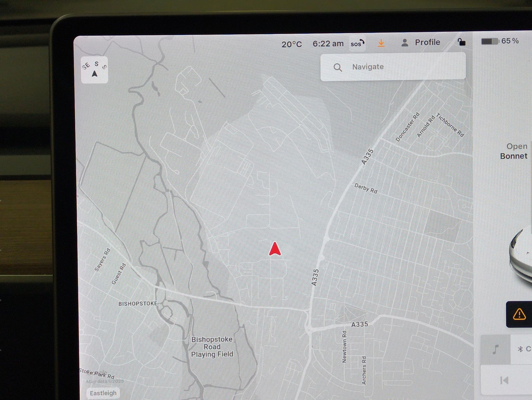The width and height of the screenshot is (532, 400).
Task: Tap the Guest Rd label
Action: (119, 274)
